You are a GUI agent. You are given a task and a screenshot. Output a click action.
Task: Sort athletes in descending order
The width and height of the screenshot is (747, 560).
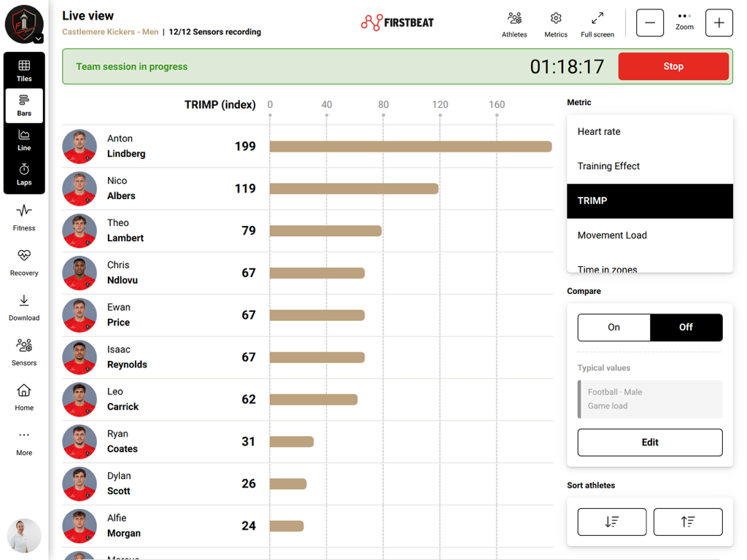point(612,521)
